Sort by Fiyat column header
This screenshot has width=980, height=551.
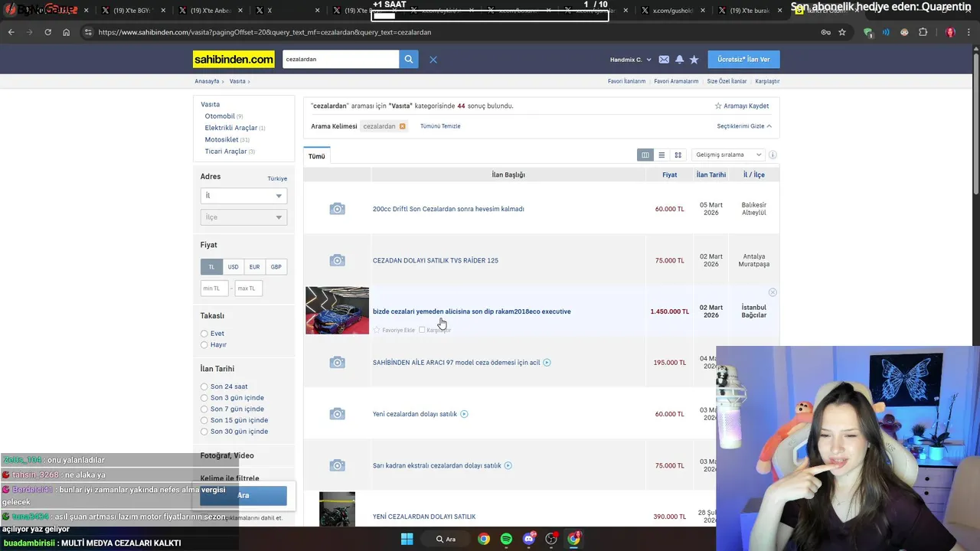tap(669, 175)
